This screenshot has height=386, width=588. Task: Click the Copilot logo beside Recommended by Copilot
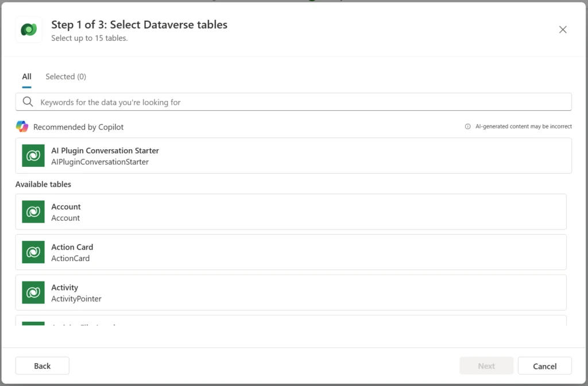point(21,127)
